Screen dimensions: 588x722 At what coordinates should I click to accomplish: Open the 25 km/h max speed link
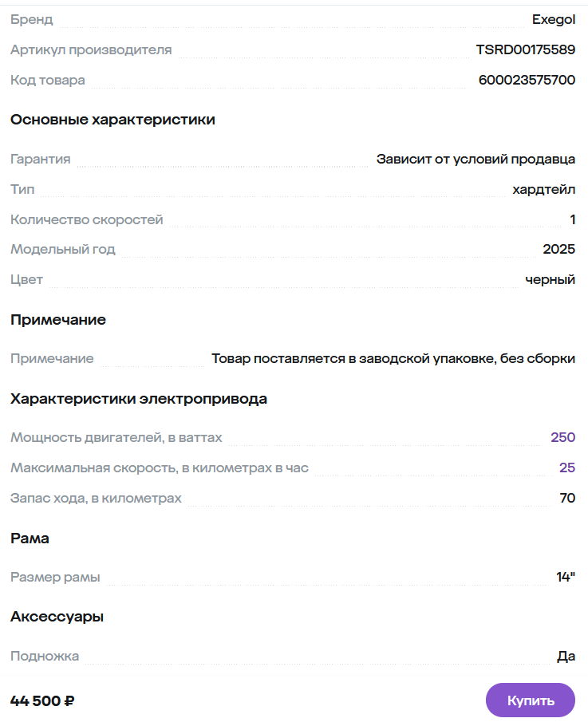point(566,468)
